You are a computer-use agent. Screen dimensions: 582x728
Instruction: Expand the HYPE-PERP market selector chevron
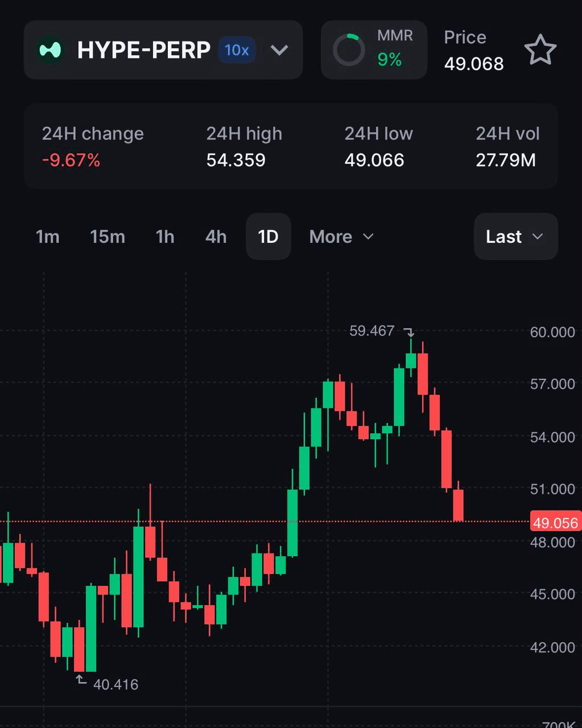click(279, 50)
